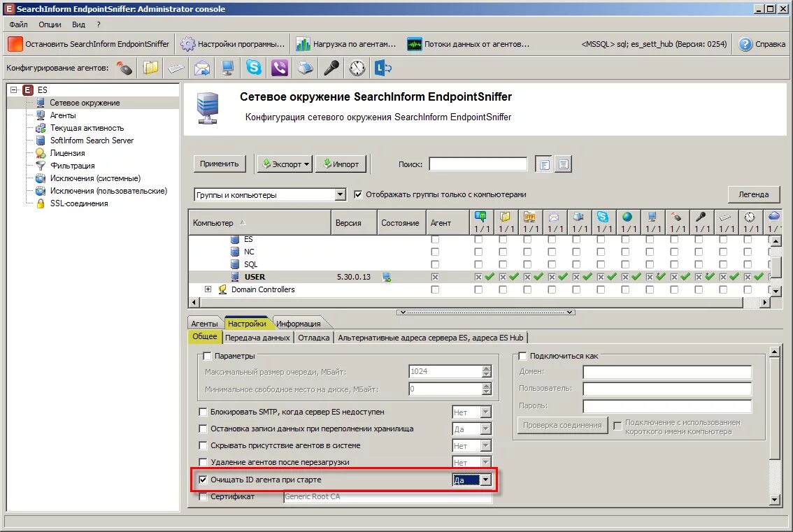
Task: Click the globe (HTTP) column header icon
Action: (627, 217)
